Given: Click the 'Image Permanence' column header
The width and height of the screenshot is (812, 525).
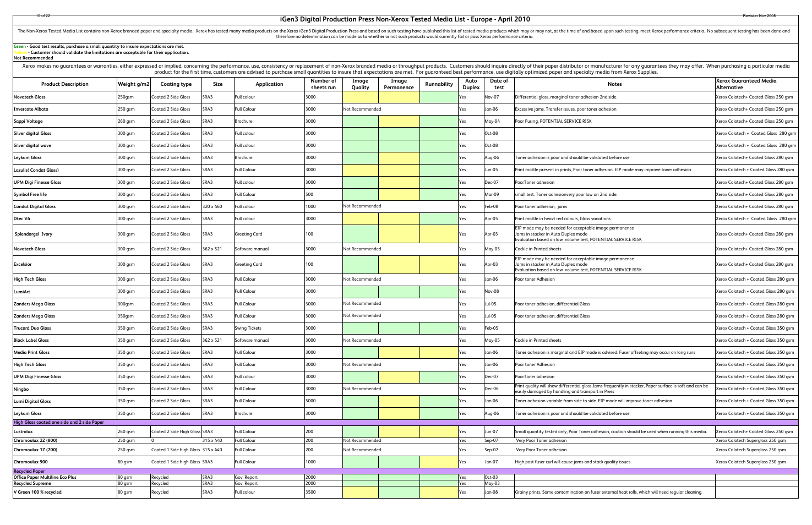Looking at the screenshot, I should pyautogui.click(x=399, y=84).
